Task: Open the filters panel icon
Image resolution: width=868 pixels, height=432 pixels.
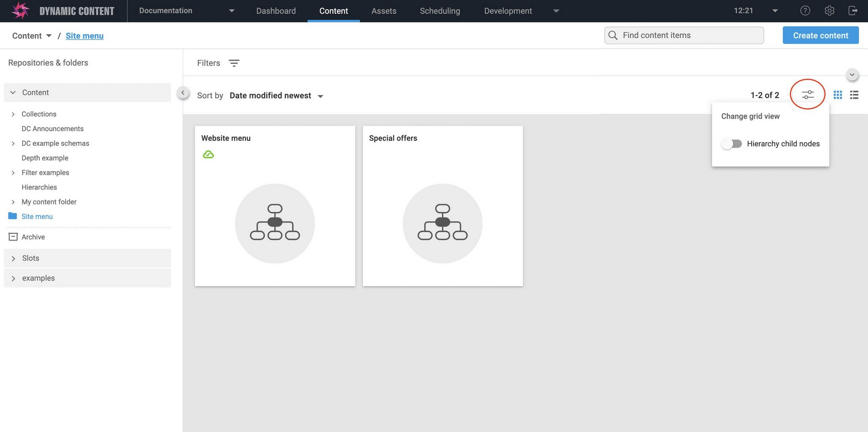Action: point(234,63)
